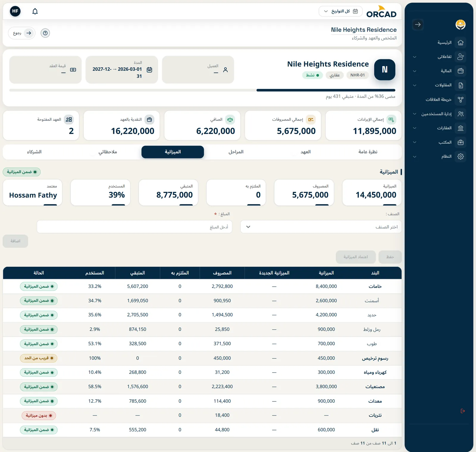
Task: Expand the المقاولات submenu chevron
Action: coord(414,85)
